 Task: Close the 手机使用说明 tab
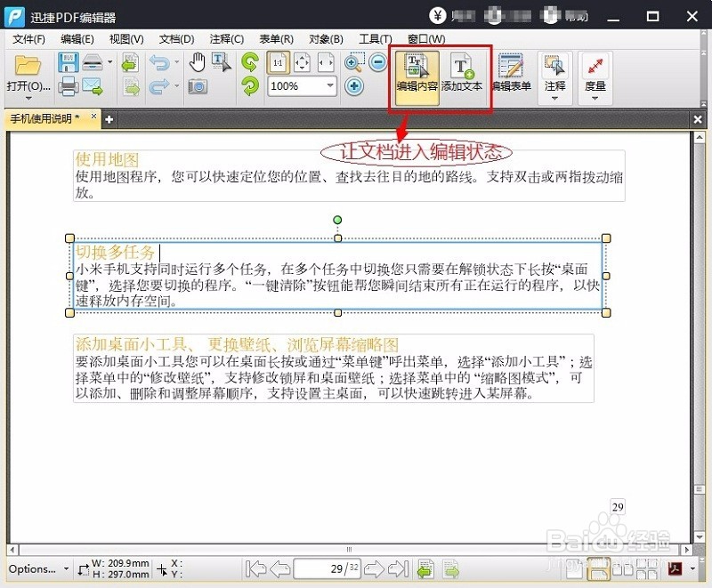pos(93,117)
